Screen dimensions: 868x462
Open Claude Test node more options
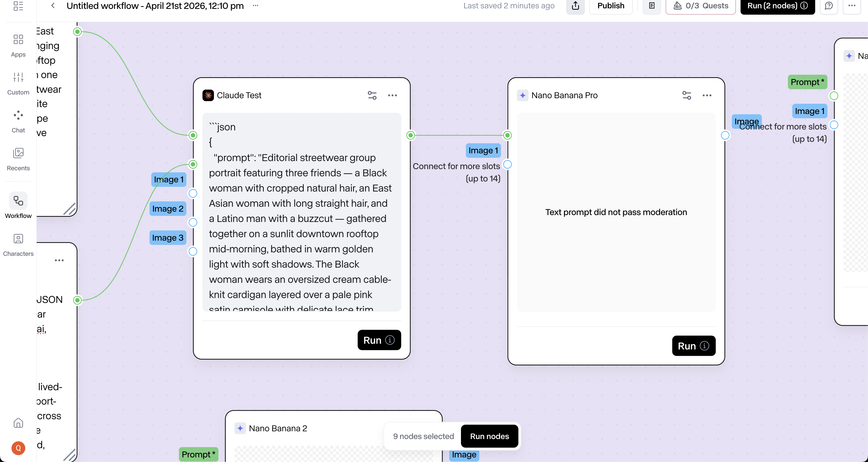(392, 95)
